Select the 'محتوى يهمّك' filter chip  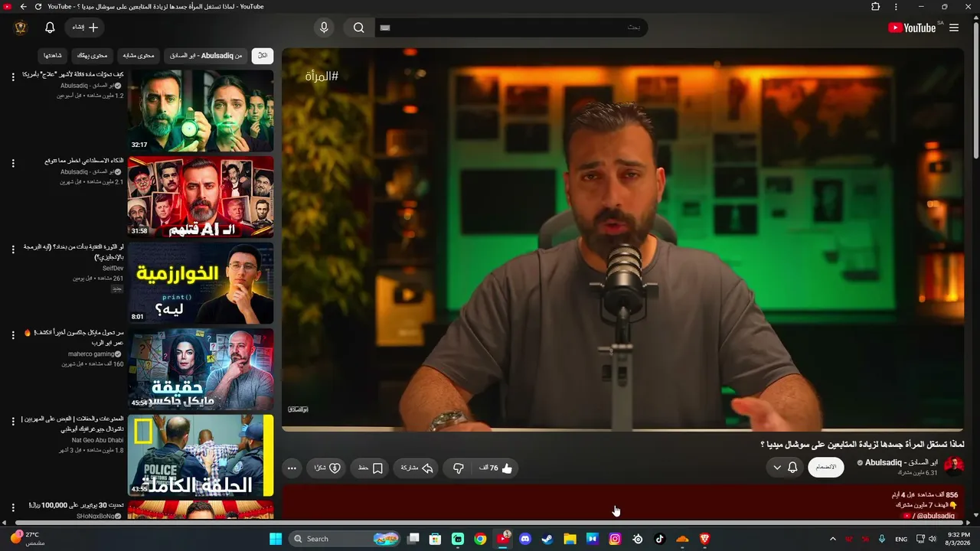(x=93, y=56)
